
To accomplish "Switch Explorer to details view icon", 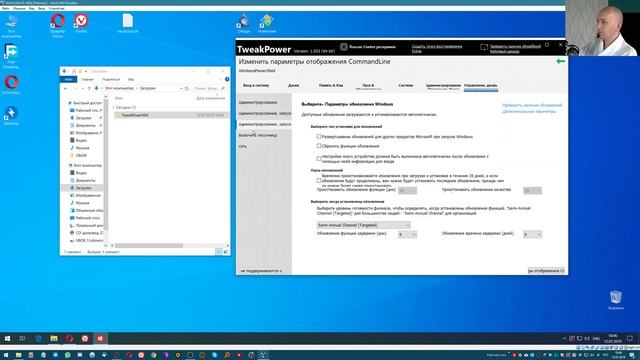I will tap(219, 252).
